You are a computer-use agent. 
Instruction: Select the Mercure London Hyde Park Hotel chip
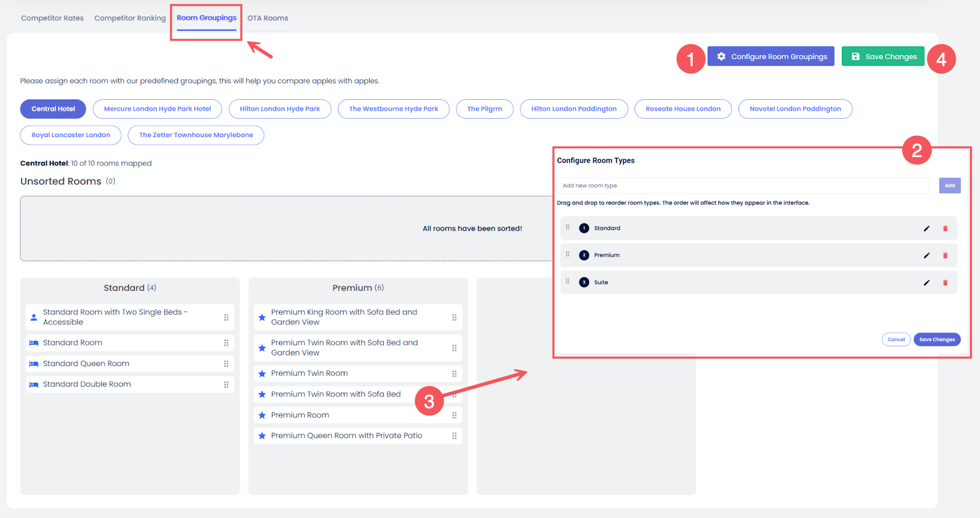pos(157,109)
